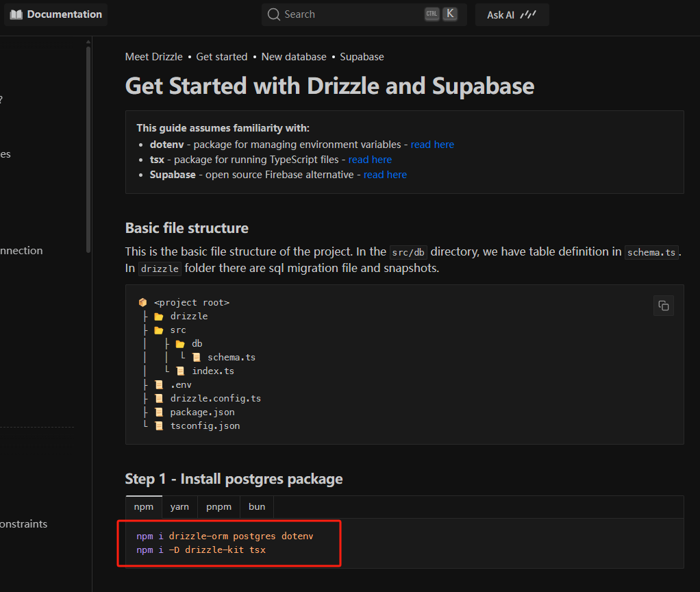Image resolution: width=700 pixels, height=592 pixels.
Task: Click the tsconfig.json file icon
Action: (158, 426)
